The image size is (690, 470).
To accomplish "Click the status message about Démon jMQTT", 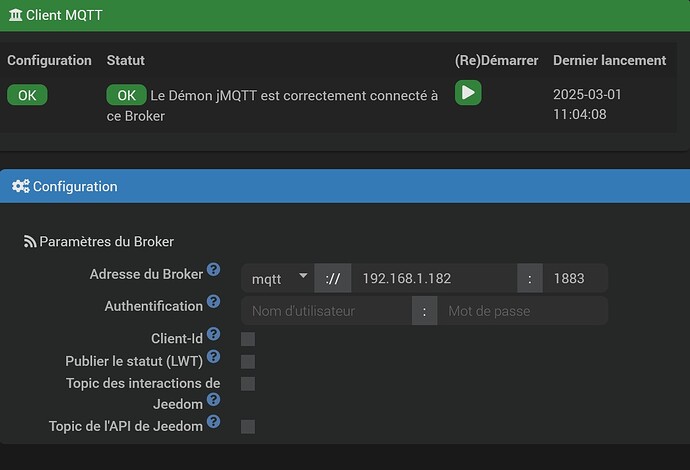I will (272, 106).
